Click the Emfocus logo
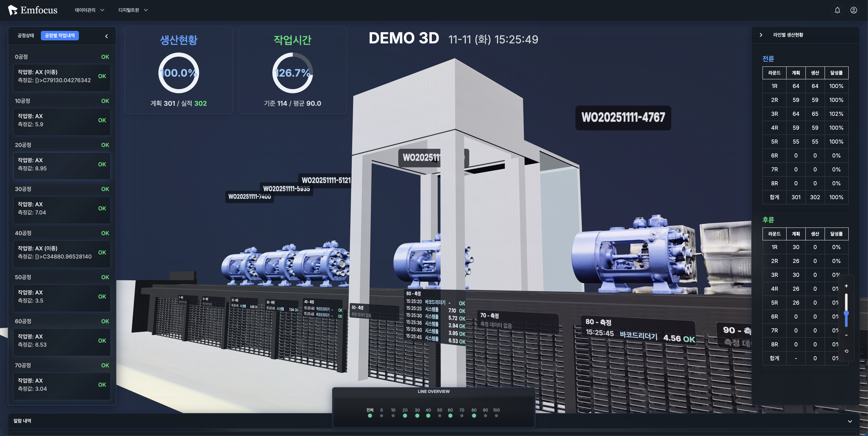This screenshot has width=868, height=436. point(33,10)
